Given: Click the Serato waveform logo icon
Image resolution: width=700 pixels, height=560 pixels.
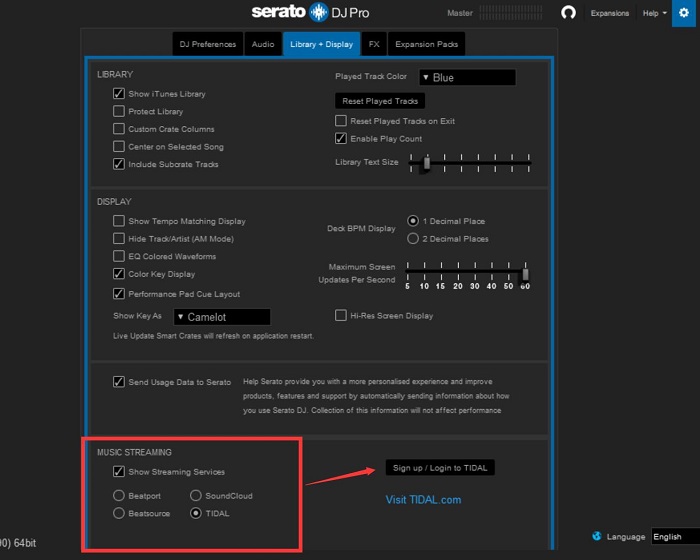Looking at the screenshot, I should coord(319,12).
